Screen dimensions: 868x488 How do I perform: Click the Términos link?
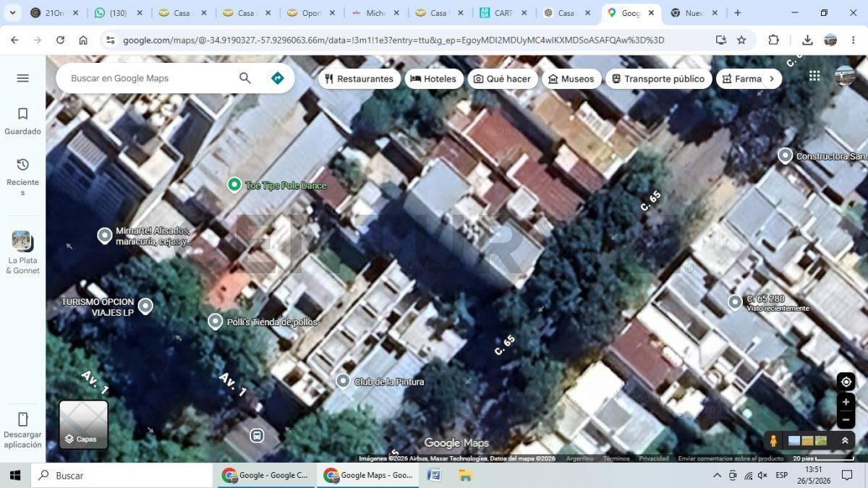click(616, 458)
